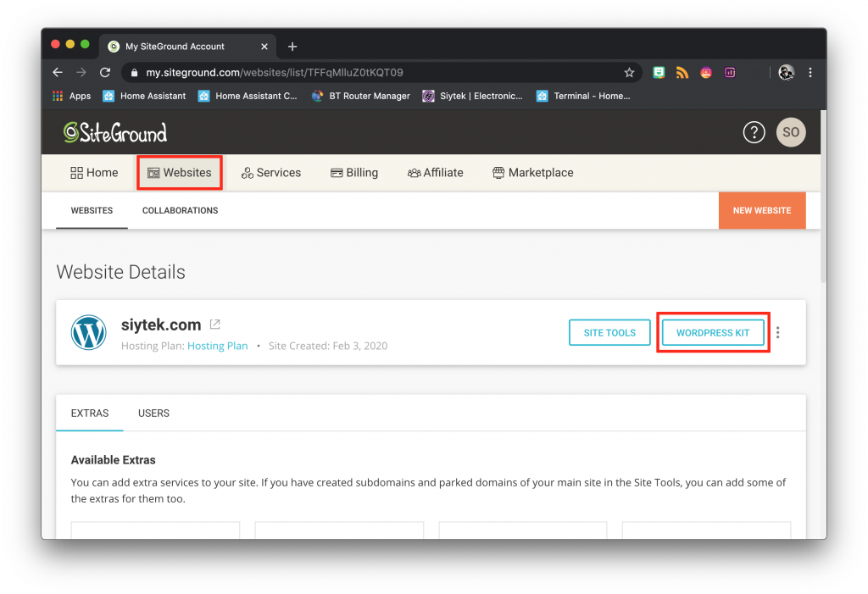The image size is (868, 594).
Task: Click the NEW WEBSITE button
Action: tap(762, 210)
